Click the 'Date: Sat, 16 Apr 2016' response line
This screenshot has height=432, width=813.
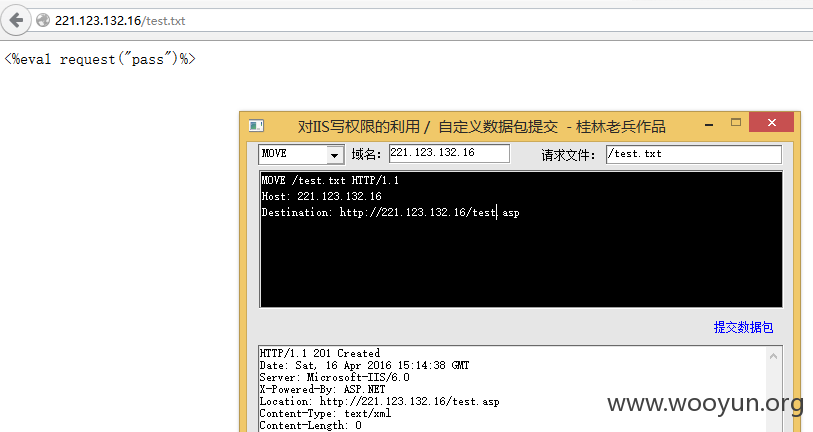pyautogui.click(x=364, y=366)
